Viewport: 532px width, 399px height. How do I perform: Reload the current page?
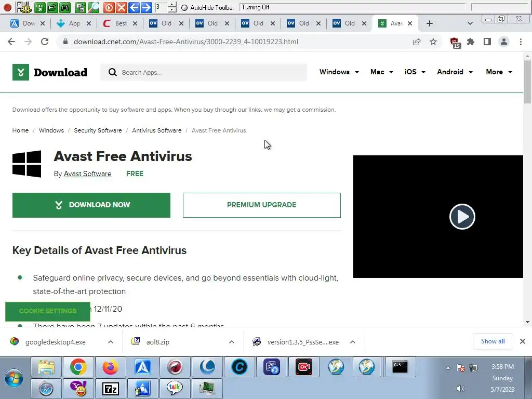(45, 42)
